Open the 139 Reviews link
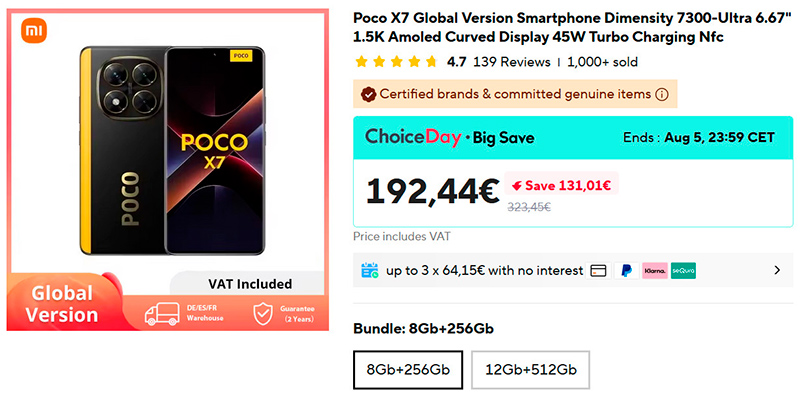800x398 pixels. [x=512, y=62]
